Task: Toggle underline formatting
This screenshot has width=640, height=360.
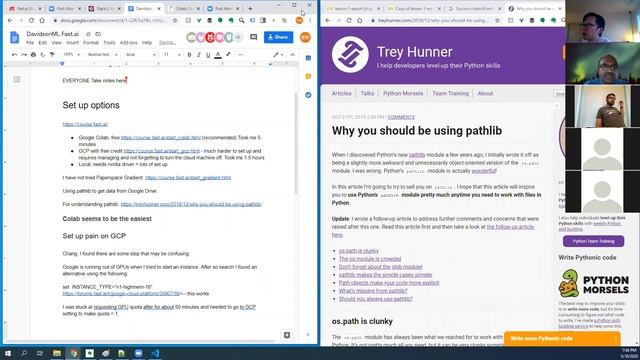Action: [x=208, y=55]
